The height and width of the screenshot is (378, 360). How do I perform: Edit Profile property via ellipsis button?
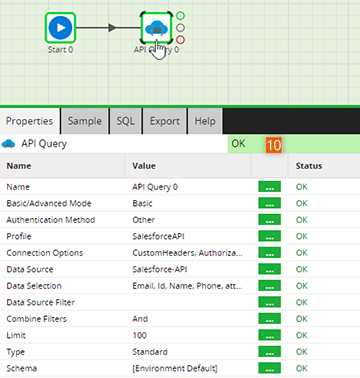click(269, 236)
